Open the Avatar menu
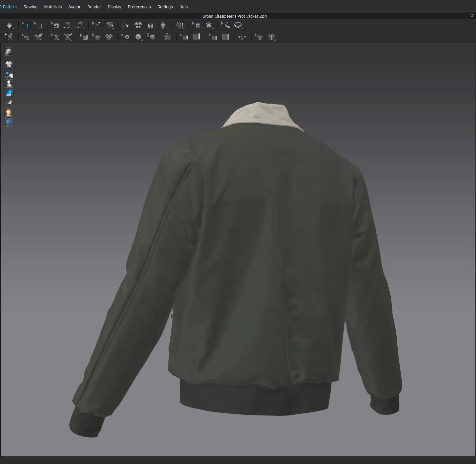 (x=74, y=7)
